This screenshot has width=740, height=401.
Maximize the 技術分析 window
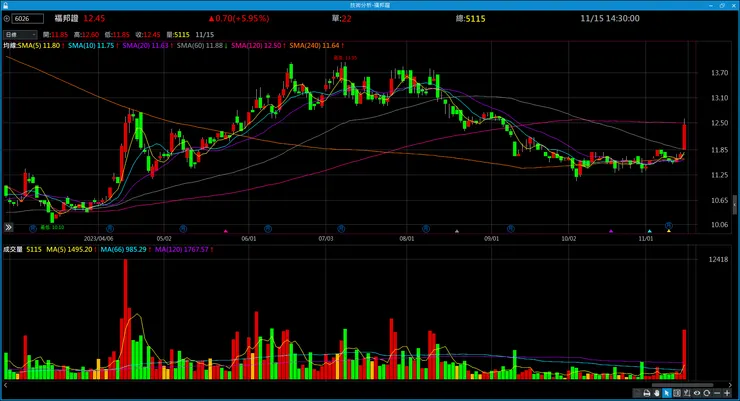[722, 5]
